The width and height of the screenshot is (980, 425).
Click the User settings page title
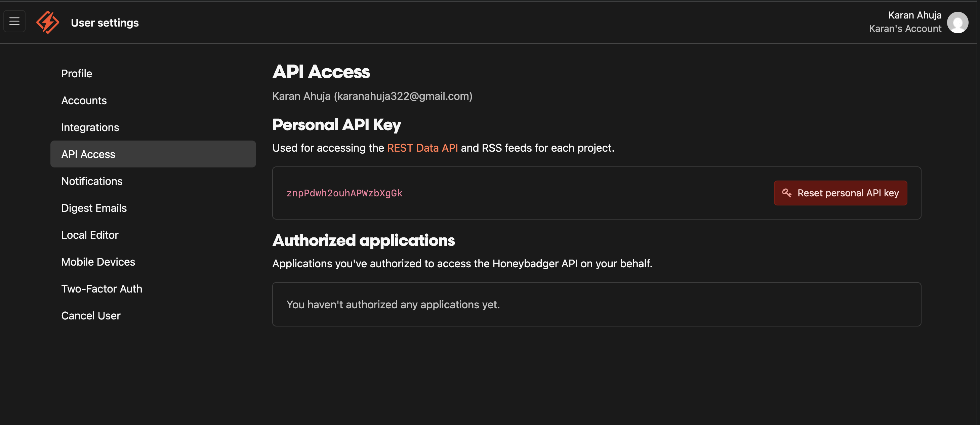[105, 23]
